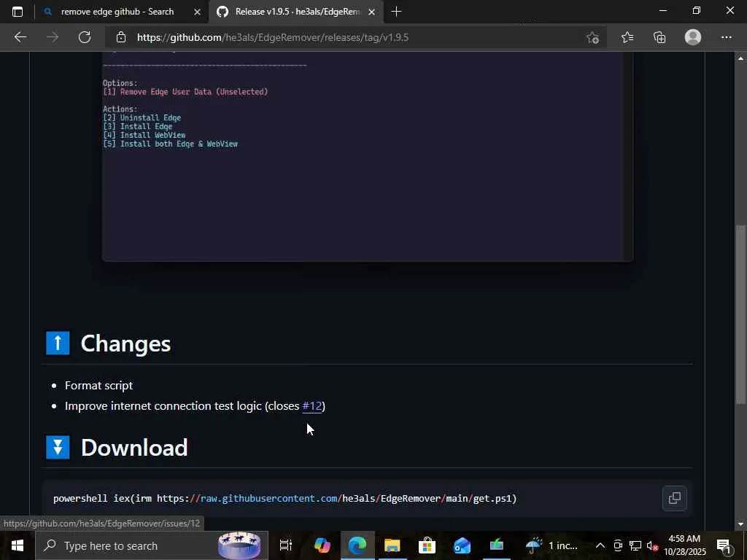Open the tab actions menu icon
Screen dimensions: 747x560
[x=18, y=12]
